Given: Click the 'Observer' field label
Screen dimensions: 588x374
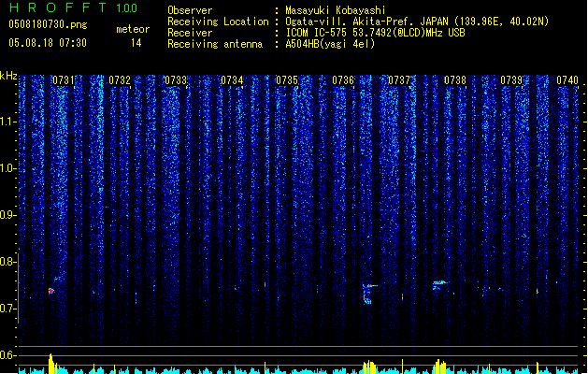Looking at the screenshot, I should (190, 10).
